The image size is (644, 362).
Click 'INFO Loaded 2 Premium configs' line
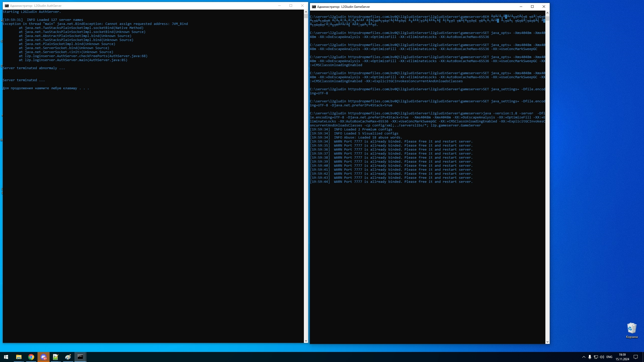[351, 129]
